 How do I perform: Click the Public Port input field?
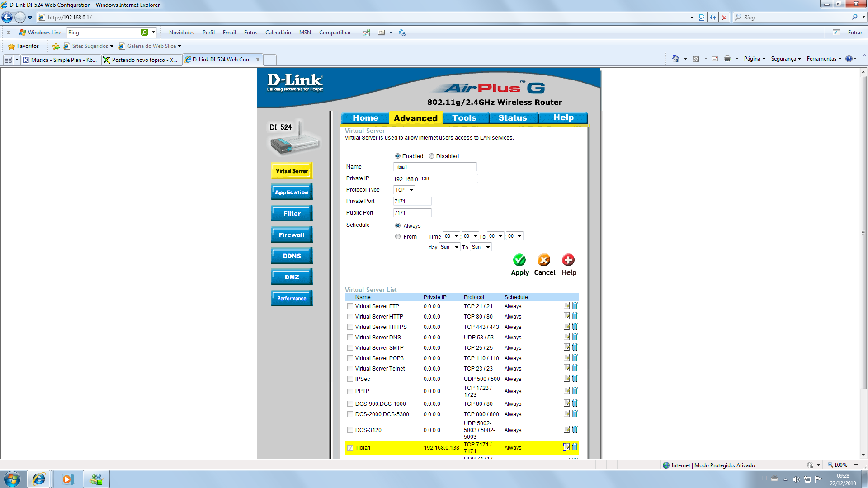click(412, 213)
